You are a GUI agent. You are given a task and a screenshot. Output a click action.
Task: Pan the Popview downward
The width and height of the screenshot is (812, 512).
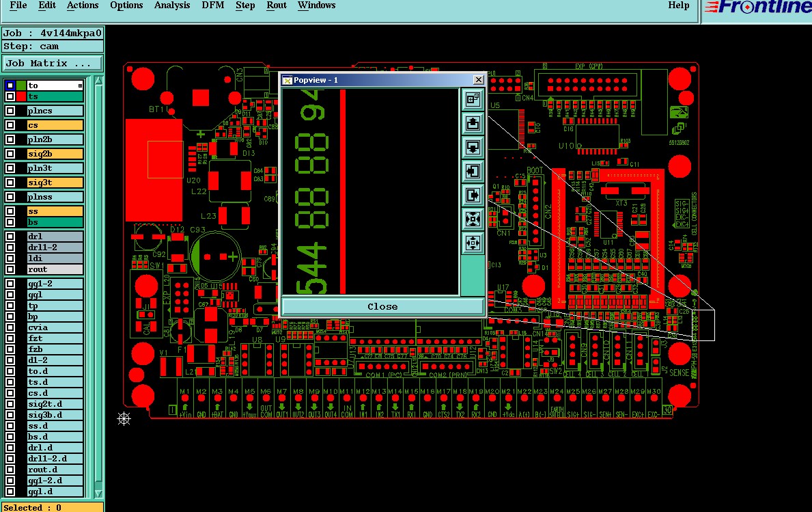click(473, 147)
